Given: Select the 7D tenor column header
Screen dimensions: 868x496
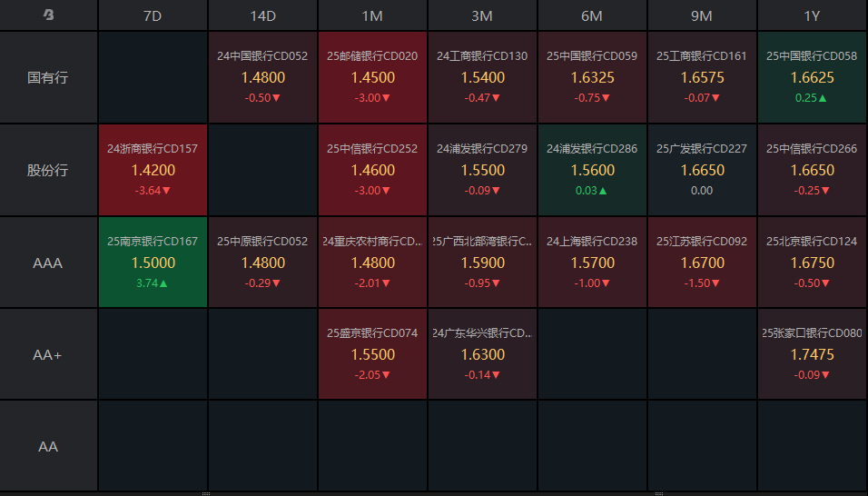Looking at the screenshot, I should coord(153,15).
